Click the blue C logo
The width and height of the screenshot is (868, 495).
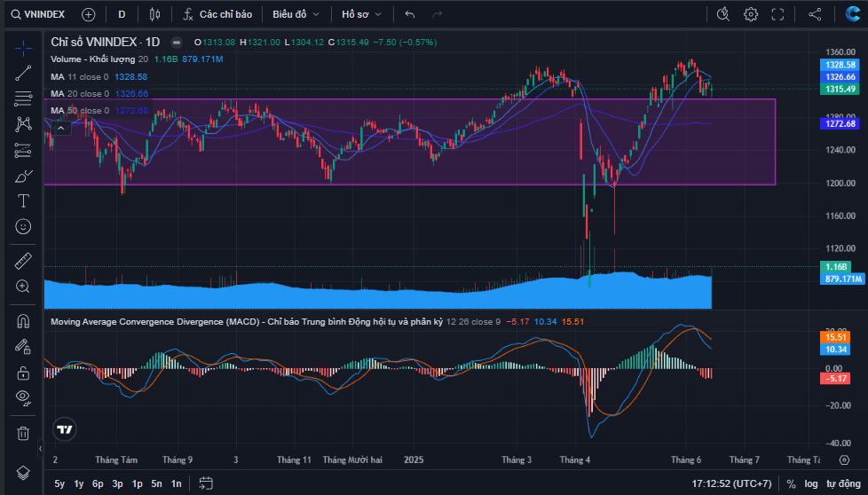tap(853, 14)
